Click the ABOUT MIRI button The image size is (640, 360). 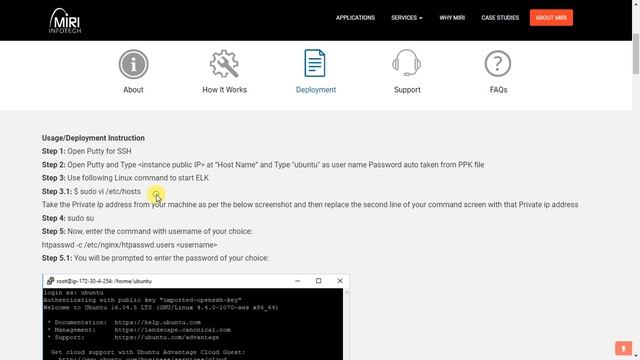coord(551,18)
